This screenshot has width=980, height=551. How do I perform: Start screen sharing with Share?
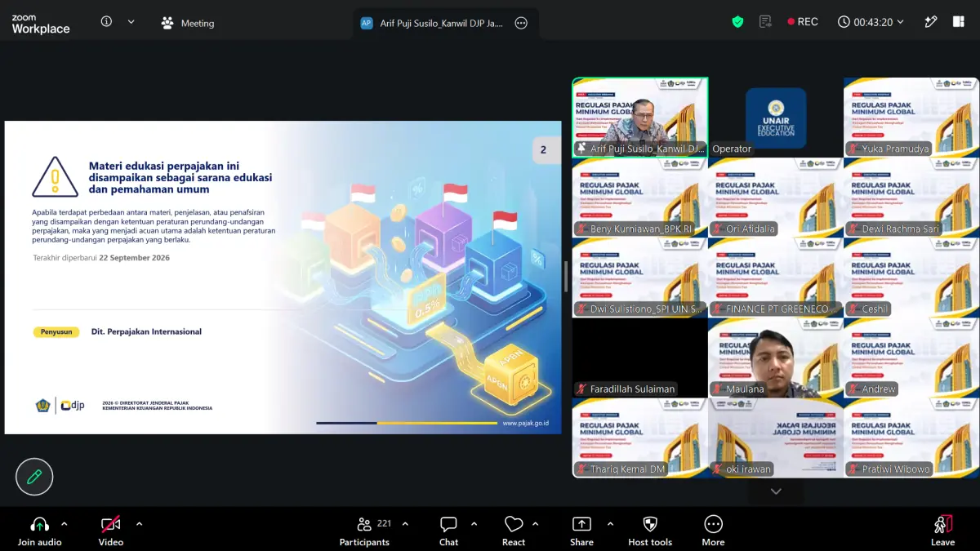point(581,531)
